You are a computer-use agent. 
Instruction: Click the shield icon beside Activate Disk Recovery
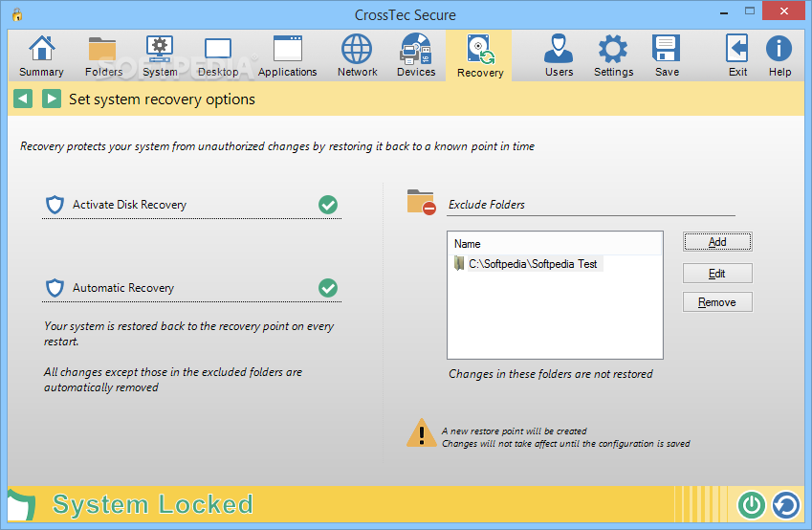click(x=55, y=205)
